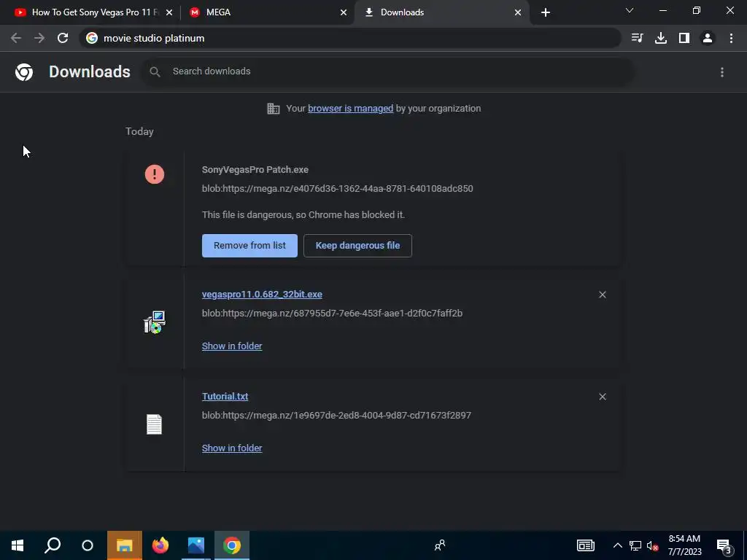Open the profile avatar menu

pyautogui.click(x=708, y=38)
